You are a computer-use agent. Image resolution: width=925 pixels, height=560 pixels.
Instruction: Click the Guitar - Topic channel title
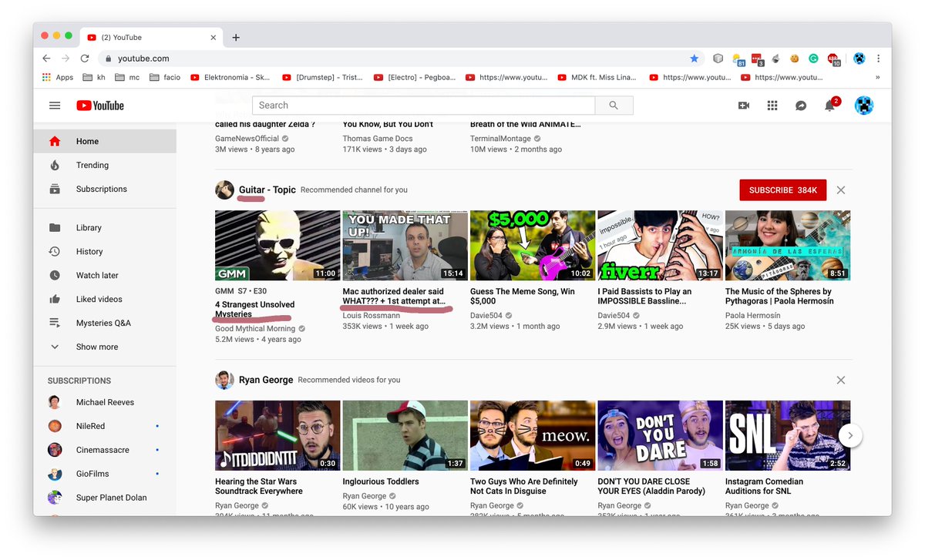tap(267, 189)
